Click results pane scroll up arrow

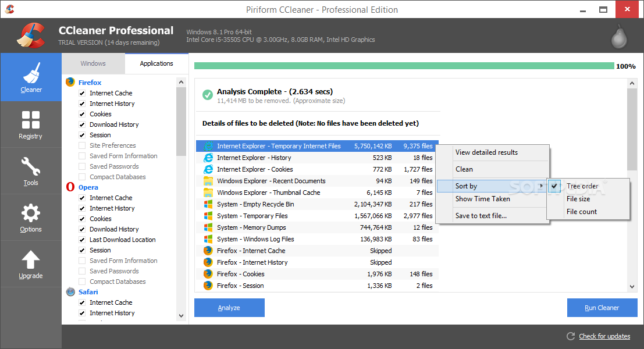coord(632,83)
